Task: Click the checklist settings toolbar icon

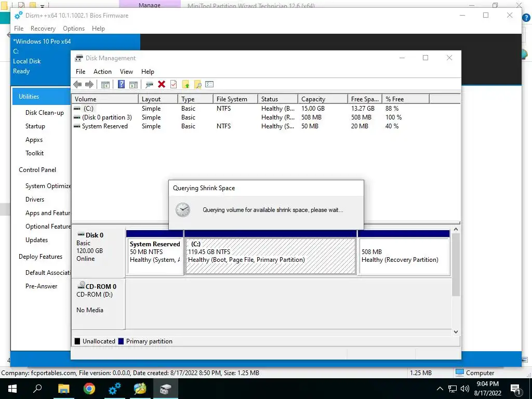Action: [209, 84]
